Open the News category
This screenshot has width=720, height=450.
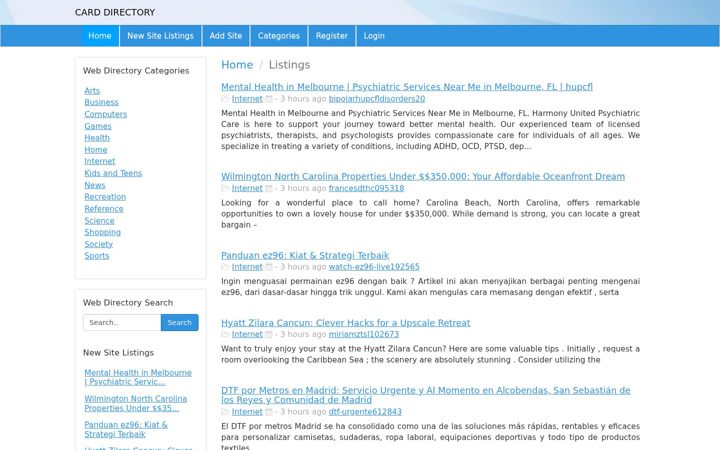[x=95, y=185]
